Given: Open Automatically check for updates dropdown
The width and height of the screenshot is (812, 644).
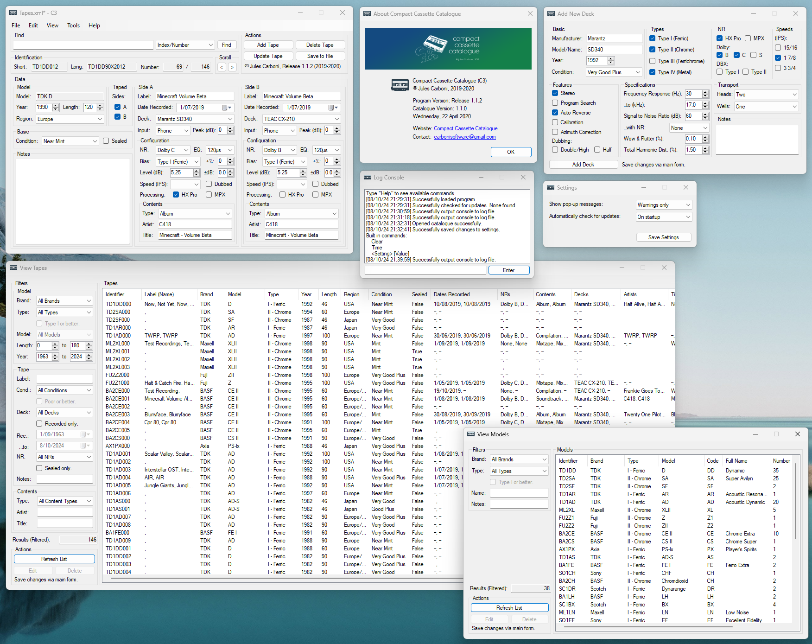Looking at the screenshot, I should (x=664, y=217).
